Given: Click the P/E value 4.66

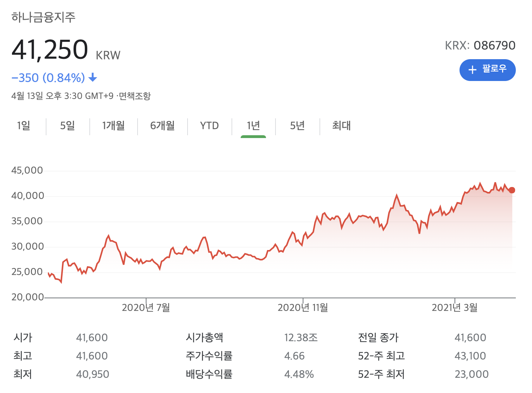Looking at the screenshot, I should (294, 356).
